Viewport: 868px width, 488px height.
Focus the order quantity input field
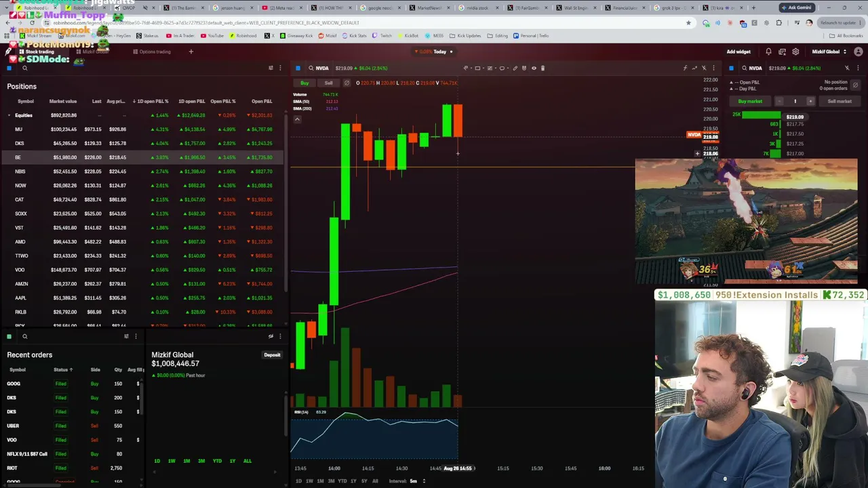[795, 101]
